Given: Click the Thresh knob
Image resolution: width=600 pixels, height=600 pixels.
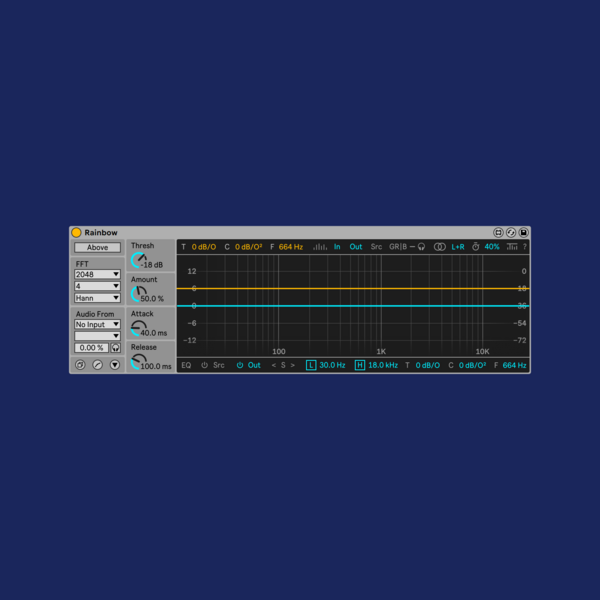Looking at the screenshot, I should click(x=138, y=260).
